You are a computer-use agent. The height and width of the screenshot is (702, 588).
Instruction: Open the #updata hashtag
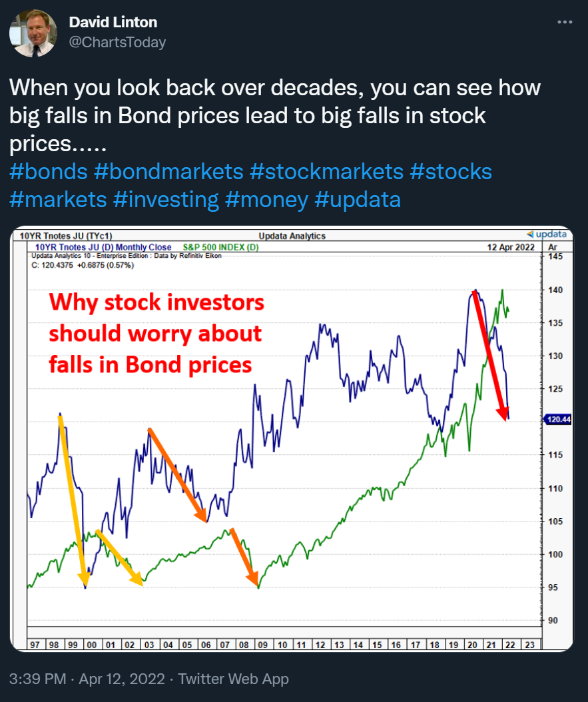pyautogui.click(x=358, y=198)
